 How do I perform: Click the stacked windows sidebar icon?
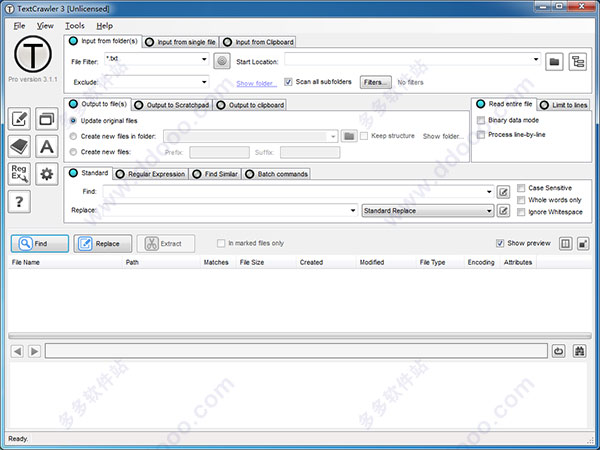pos(47,119)
